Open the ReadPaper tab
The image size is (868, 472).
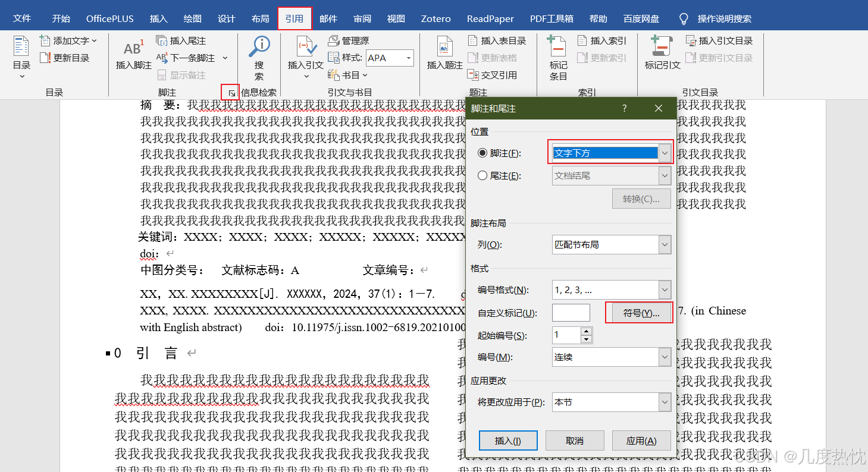click(x=490, y=18)
